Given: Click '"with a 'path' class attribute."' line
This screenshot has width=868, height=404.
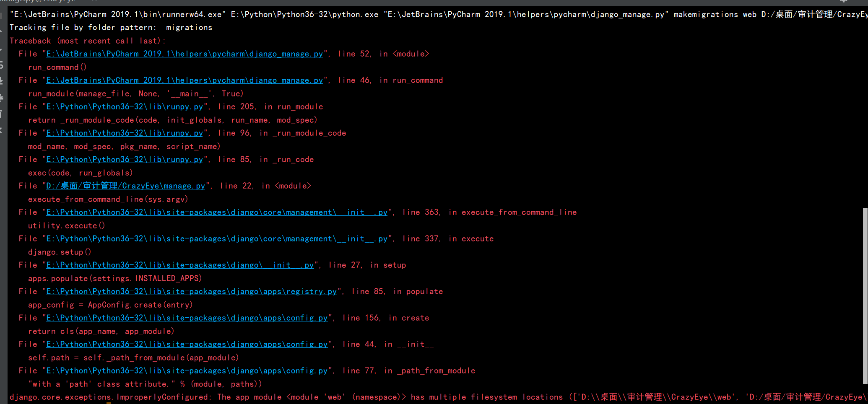Looking at the screenshot, I should [x=145, y=384].
